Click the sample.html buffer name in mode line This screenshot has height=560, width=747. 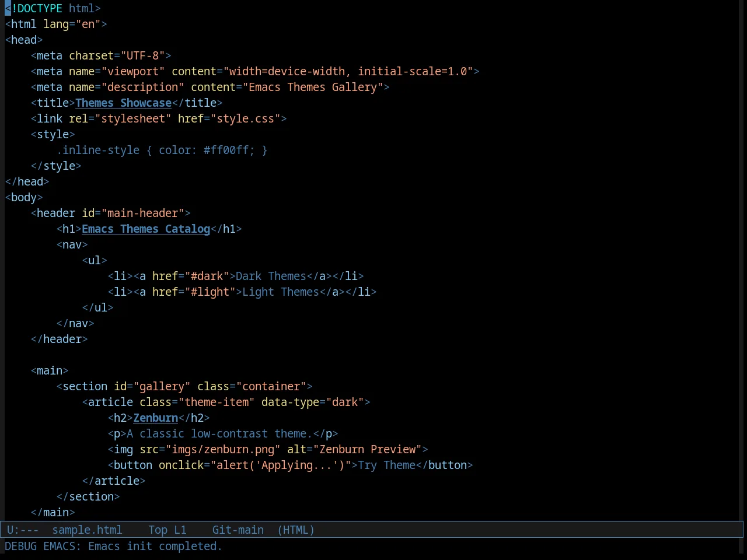point(88,530)
